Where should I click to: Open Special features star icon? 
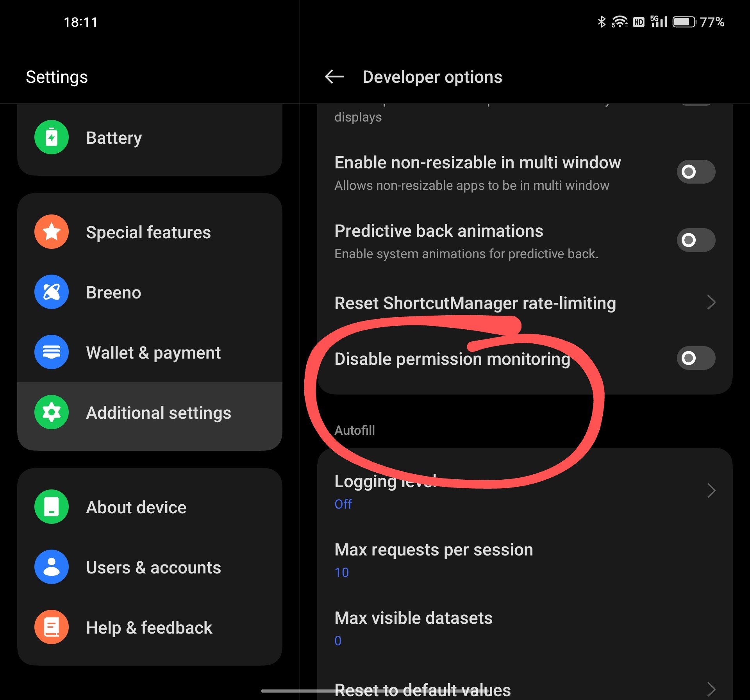52,232
